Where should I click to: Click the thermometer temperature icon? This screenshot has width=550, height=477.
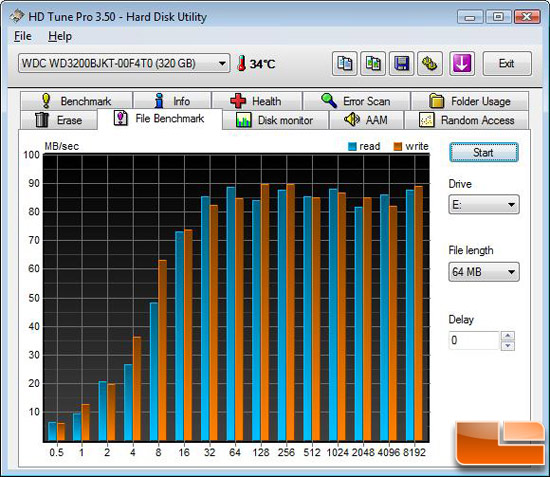[241, 63]
